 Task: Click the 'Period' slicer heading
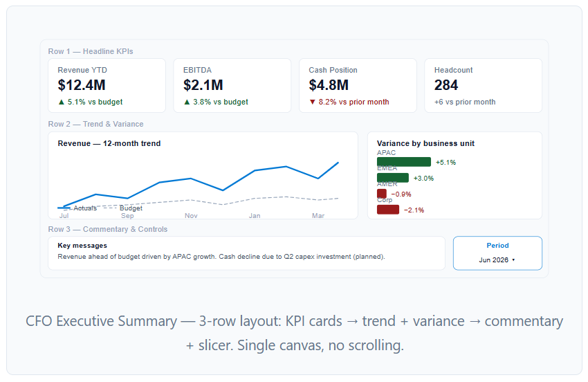[x=497, y=246]
